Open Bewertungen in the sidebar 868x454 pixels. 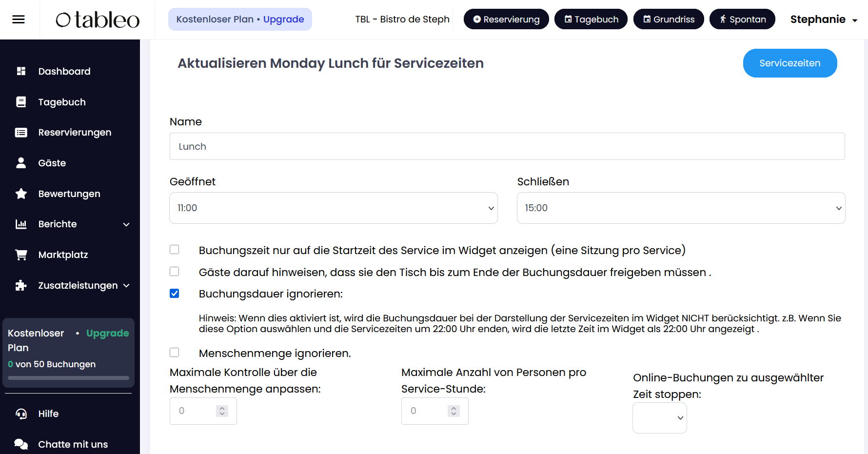click(x=69, y=194)
